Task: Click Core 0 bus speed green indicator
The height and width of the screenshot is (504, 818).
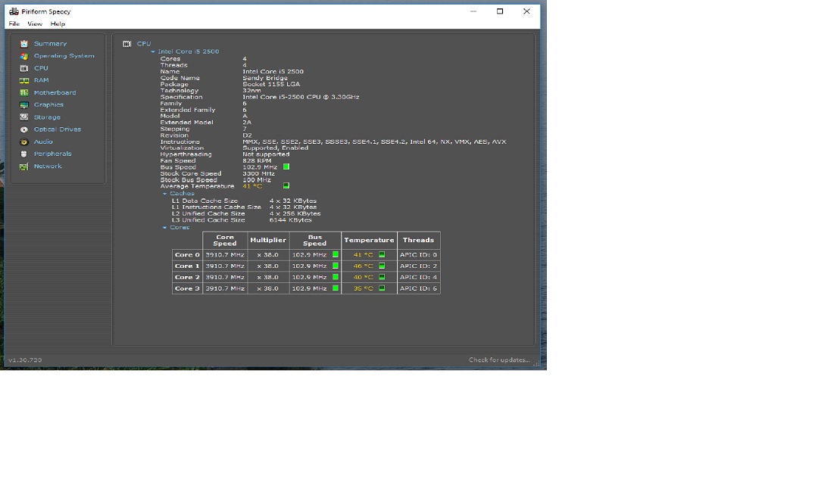Action: pyautogui.click(x=336, y=255)
